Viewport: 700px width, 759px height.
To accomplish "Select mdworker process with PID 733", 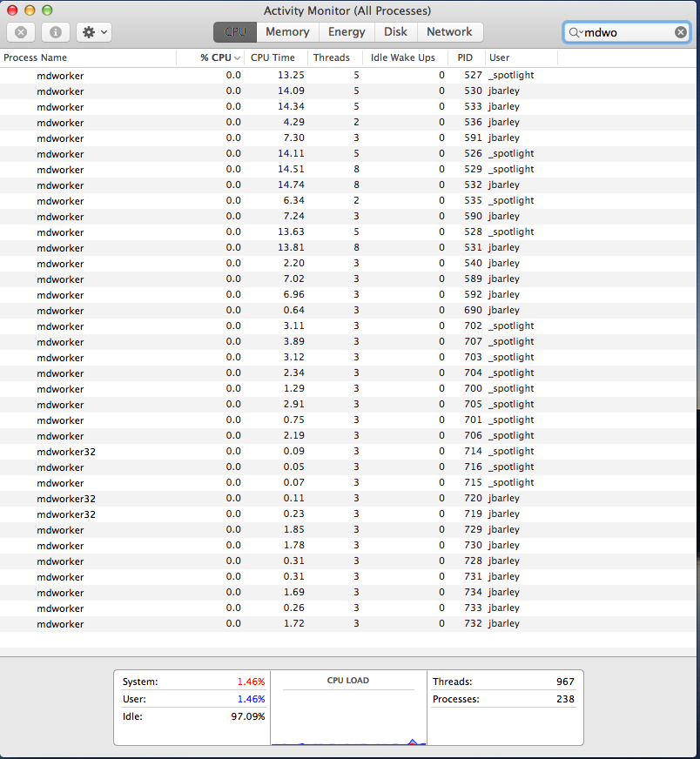I will point(348,608).
